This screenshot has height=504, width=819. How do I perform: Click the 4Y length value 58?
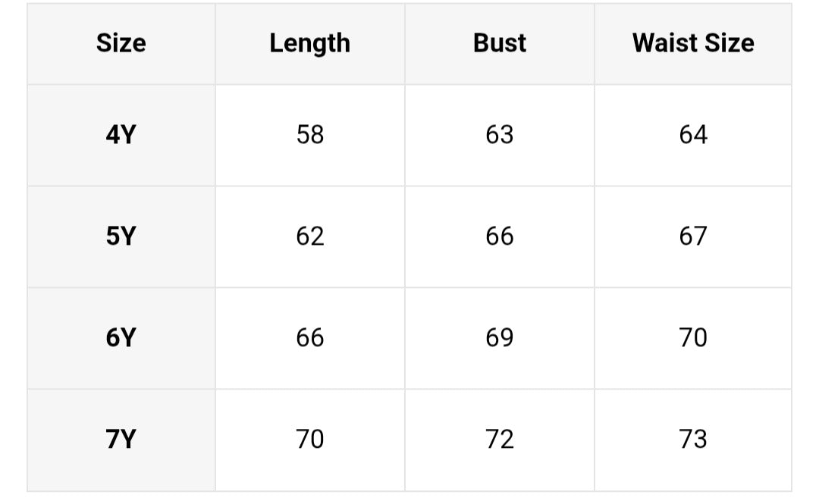(x=309, y=135)
